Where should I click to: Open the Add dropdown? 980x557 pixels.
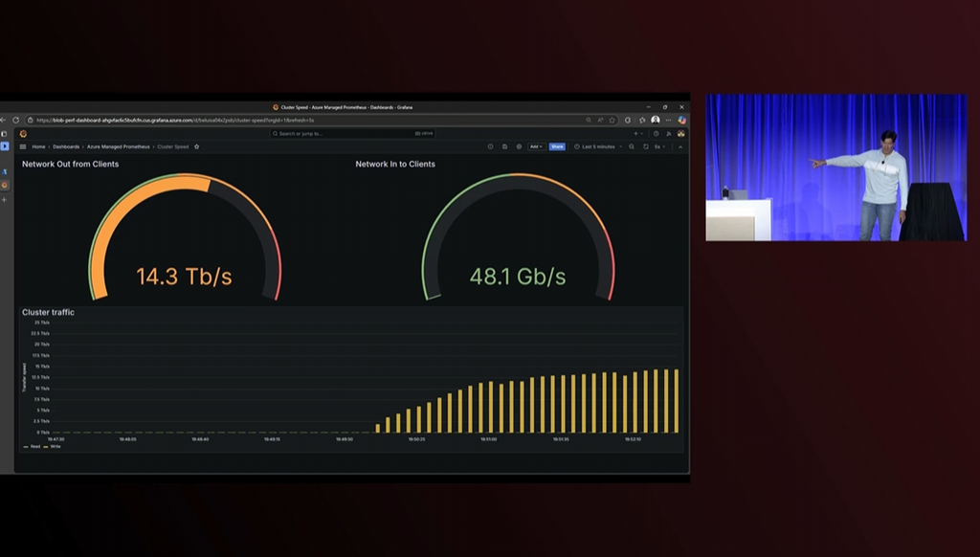pos(536,147)
